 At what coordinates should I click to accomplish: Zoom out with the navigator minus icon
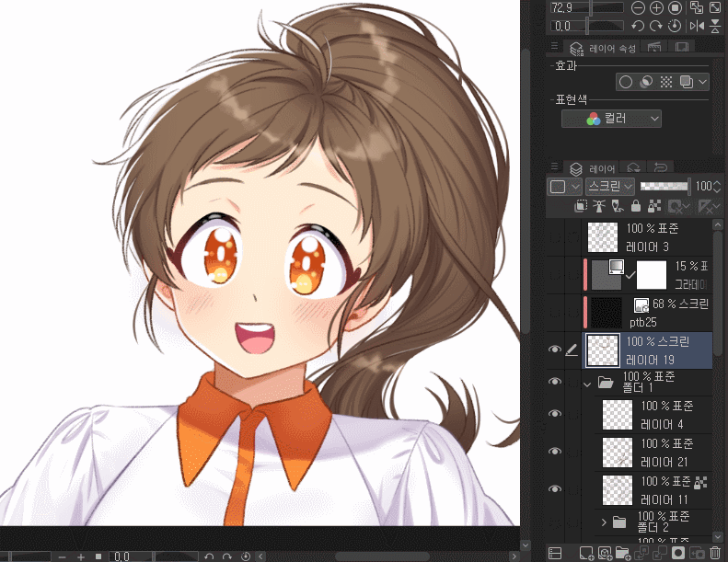(x=638, y=8)
